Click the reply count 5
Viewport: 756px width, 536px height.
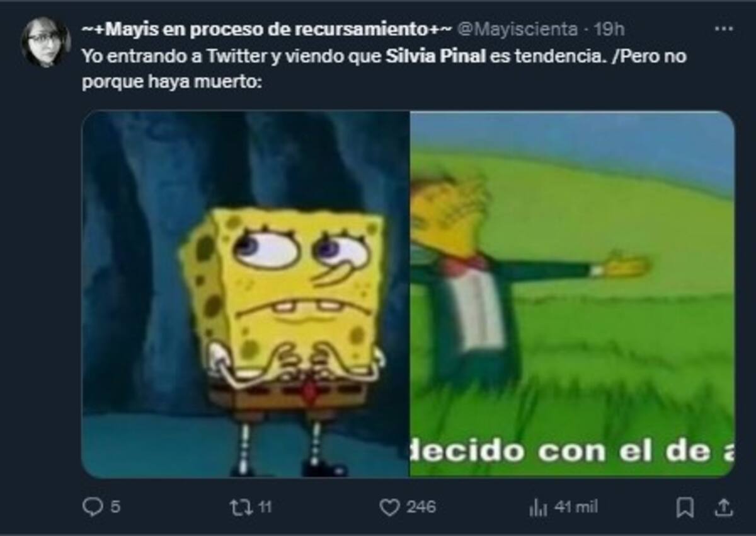pos(115,507)
